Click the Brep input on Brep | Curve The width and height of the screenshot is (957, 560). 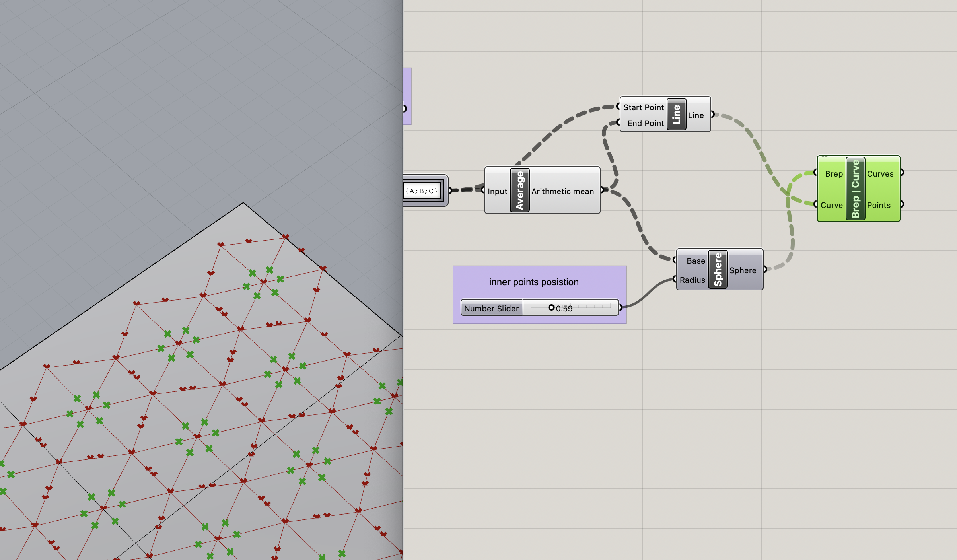click(x=834, y=174)
